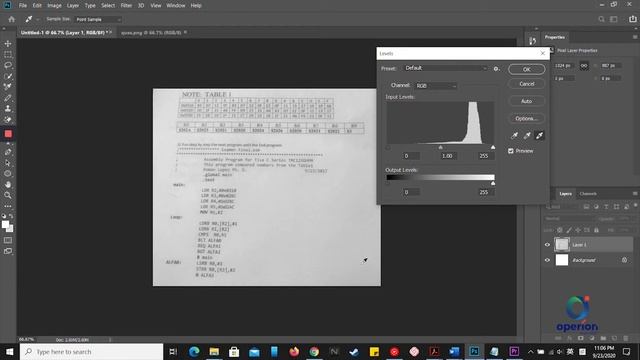Click Cancel in the Levels dialog
This screenshot has width=640, height=360.
pyautogui.click(x=527, y=84)
